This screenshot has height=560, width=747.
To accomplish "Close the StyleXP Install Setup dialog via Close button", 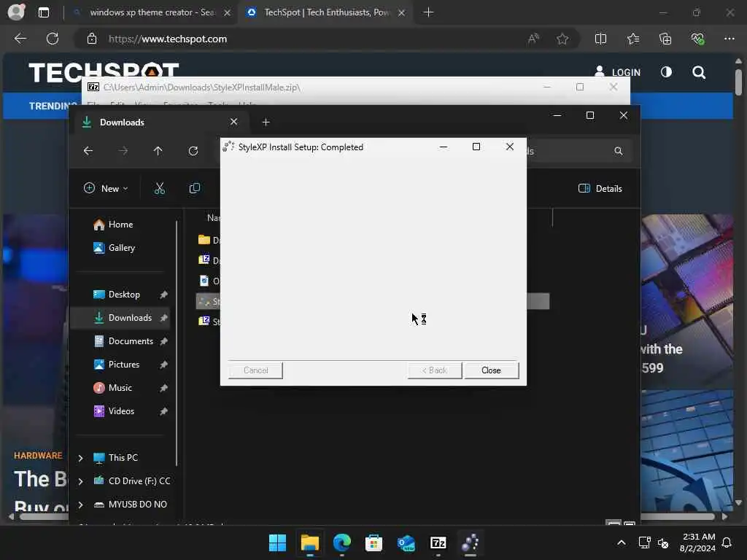I will point(491,370).
